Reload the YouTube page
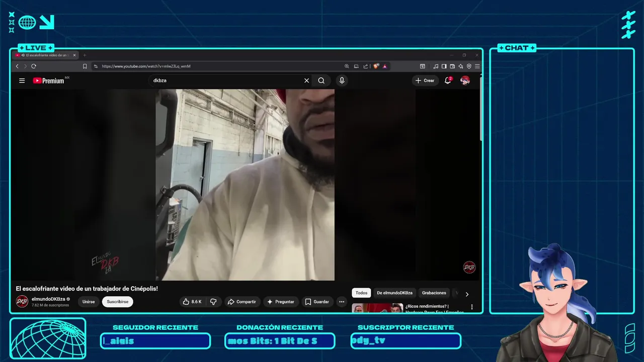Image resolution: width=644 pixels, height=362 pixels. point(34,66)
